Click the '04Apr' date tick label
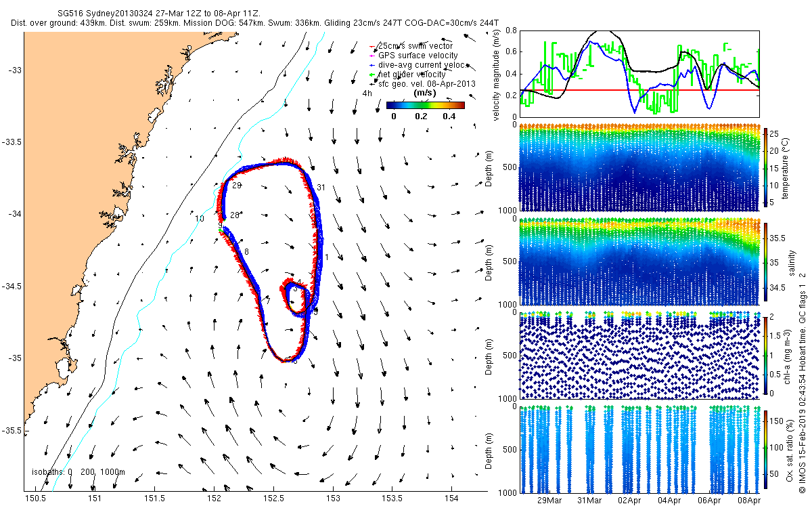812x508 pixels. point(669,500)
